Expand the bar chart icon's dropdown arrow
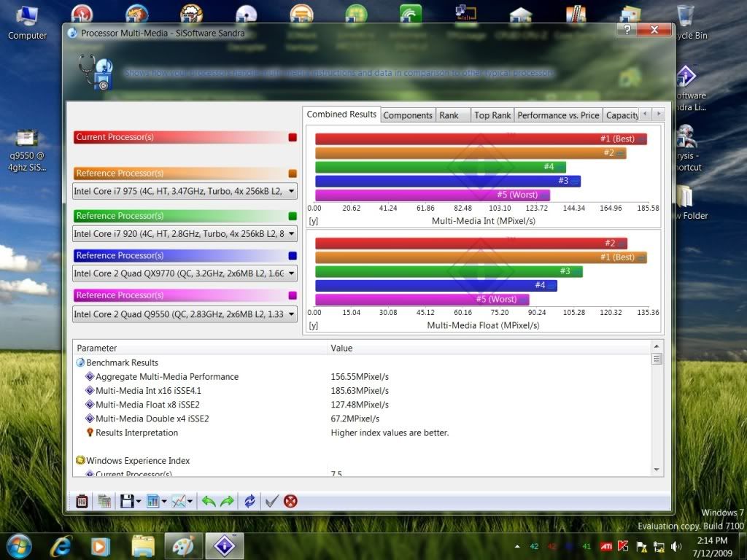 click(164, 501)
